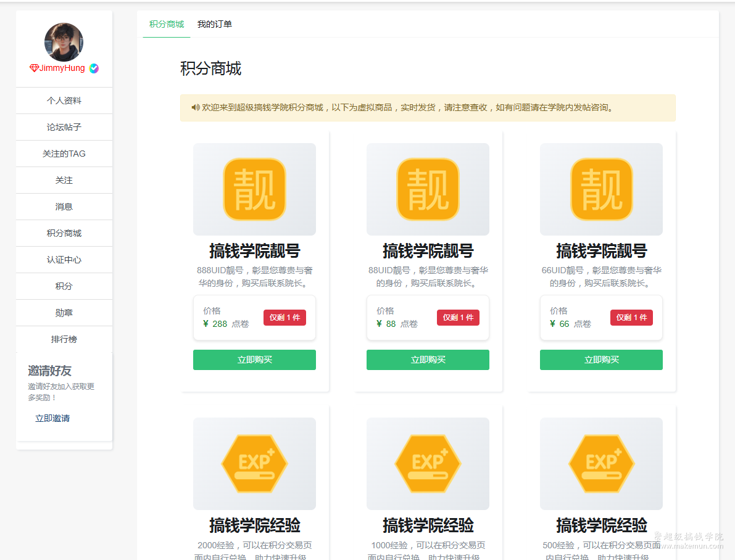This screenshot has height=560, width=735.
Task: Click 仅剩1件 badge on 66 item
Action: tap(631, 318)
